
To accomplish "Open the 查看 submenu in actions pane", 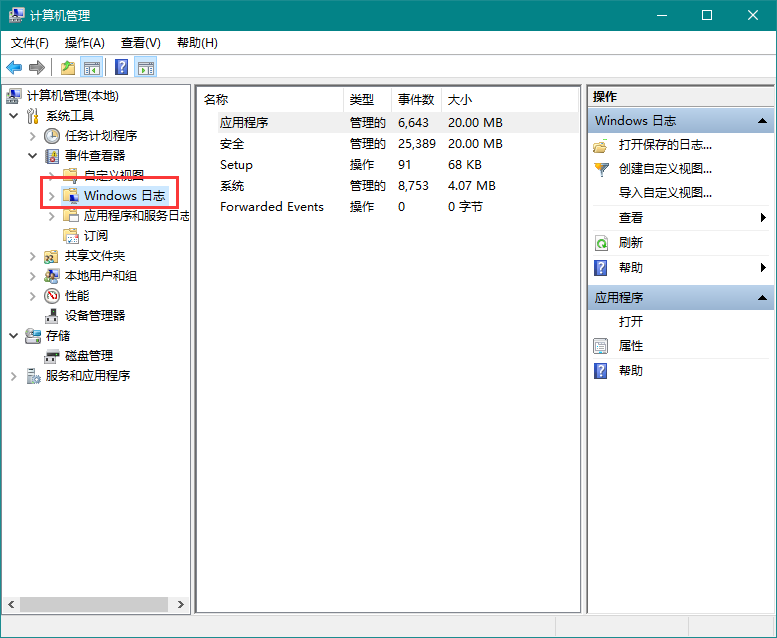I will click(681, 218).
